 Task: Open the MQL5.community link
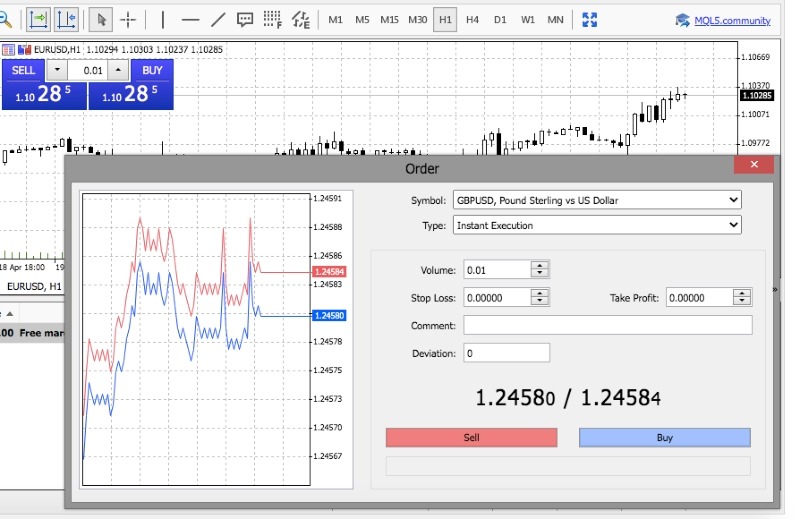point(732,20)
